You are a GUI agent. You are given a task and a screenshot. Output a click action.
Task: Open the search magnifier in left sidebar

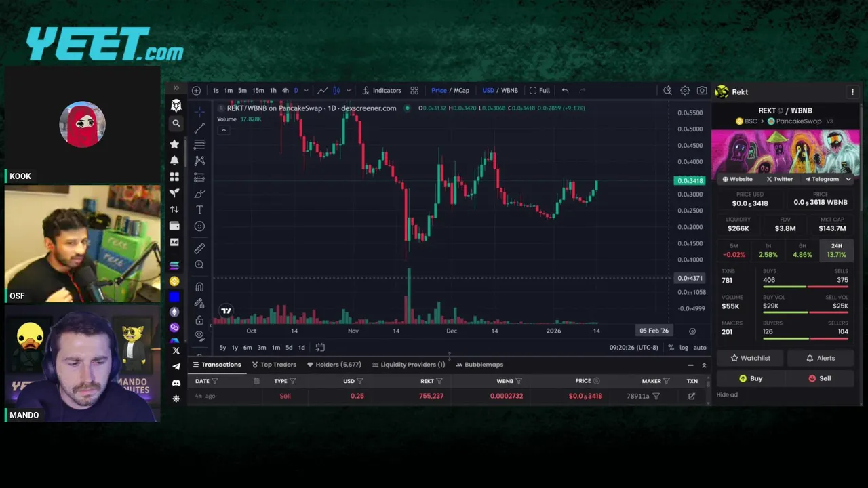coord(176,123)
